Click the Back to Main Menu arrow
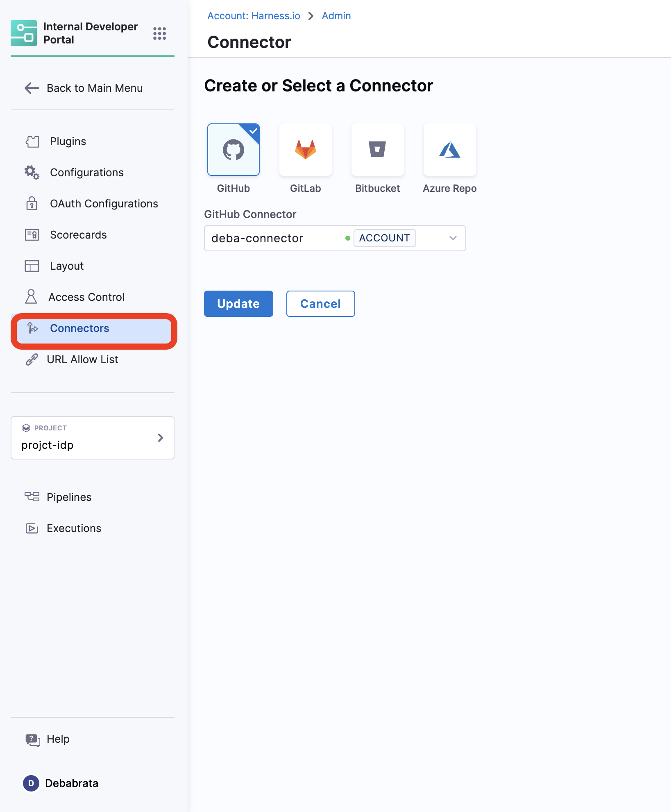Viewport: 671px width, 812px height. coord(32,88)
